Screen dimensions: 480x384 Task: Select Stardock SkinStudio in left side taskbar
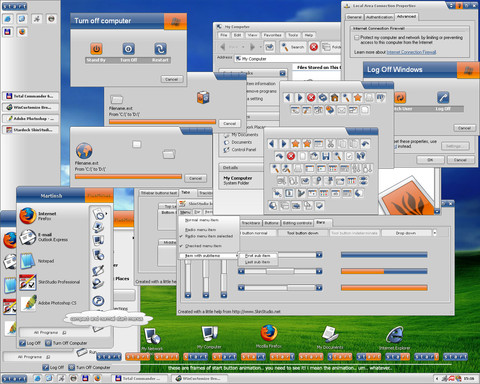30,130
